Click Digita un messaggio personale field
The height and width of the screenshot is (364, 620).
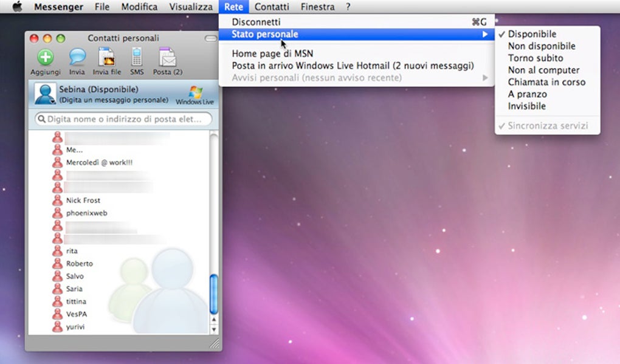(114, 100)
